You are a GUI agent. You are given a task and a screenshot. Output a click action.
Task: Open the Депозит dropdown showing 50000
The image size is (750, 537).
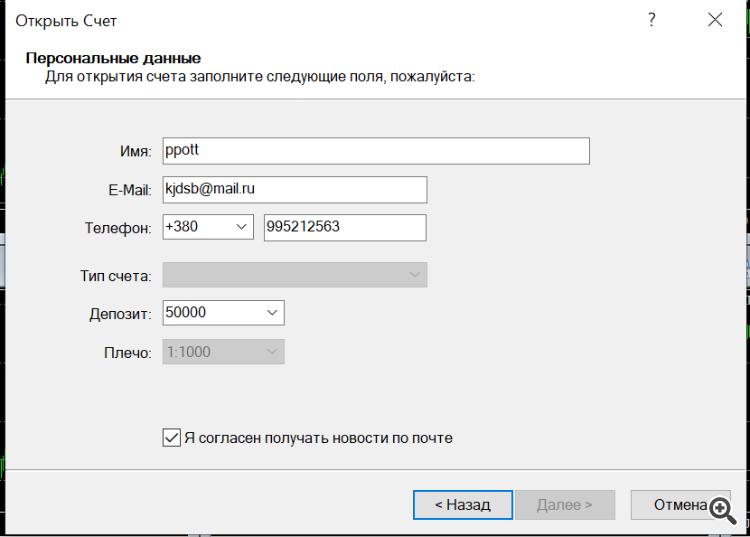pos(223,313)
